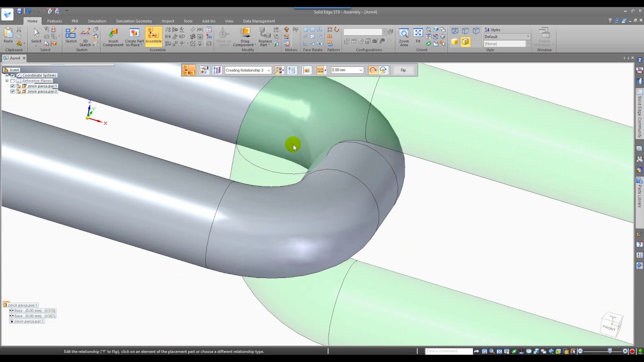This screenshot has width=644, height=362.
Task: Click the Zoom Area tool
Action: [404, 37]
